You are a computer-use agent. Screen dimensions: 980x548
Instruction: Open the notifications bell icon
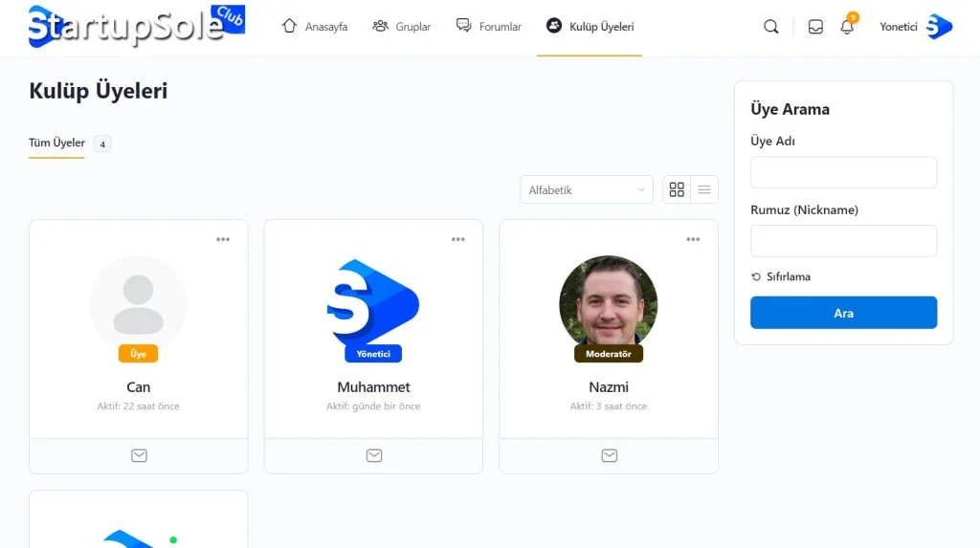pos(847,27)
